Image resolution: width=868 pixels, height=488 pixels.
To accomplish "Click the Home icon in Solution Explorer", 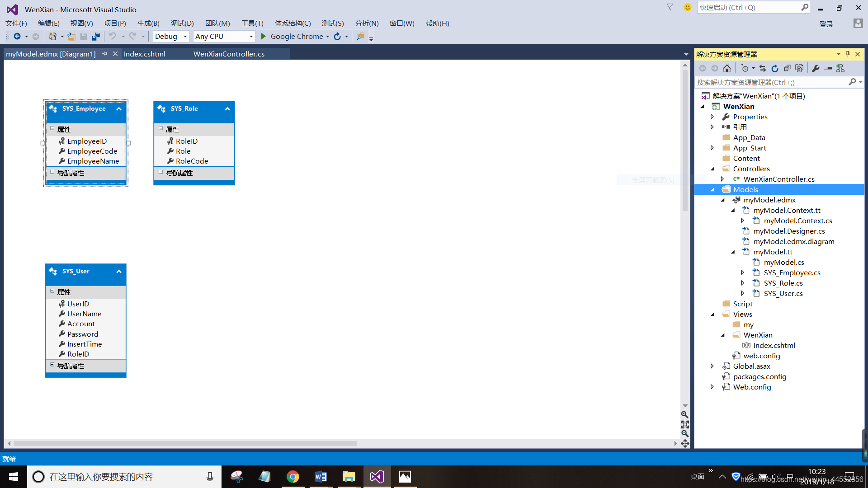I will (727, 68).
